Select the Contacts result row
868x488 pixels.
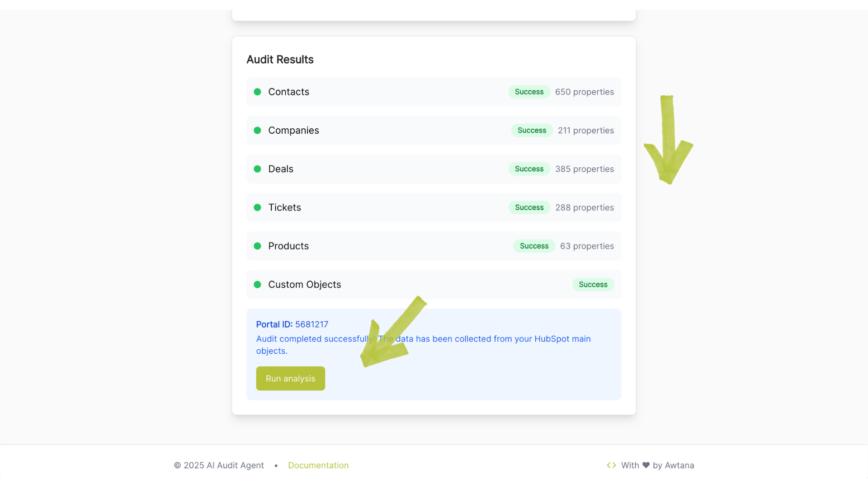click(434, 92)
